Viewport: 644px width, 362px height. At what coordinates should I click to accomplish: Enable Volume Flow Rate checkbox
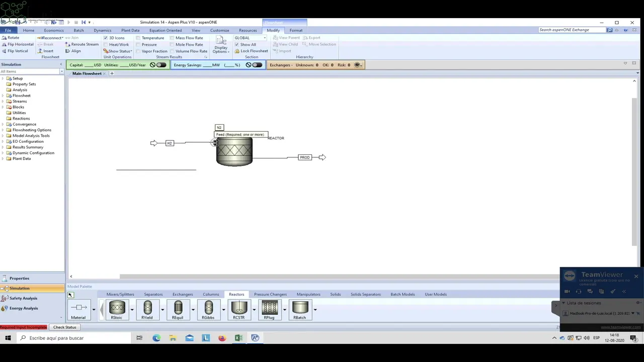point(172,51)
